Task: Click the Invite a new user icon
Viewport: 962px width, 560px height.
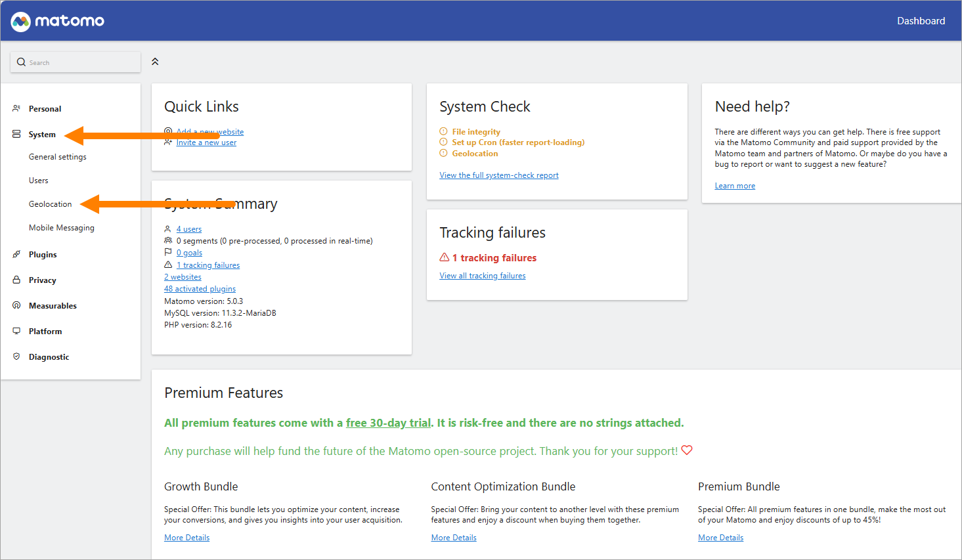Action: click(168, 142)
